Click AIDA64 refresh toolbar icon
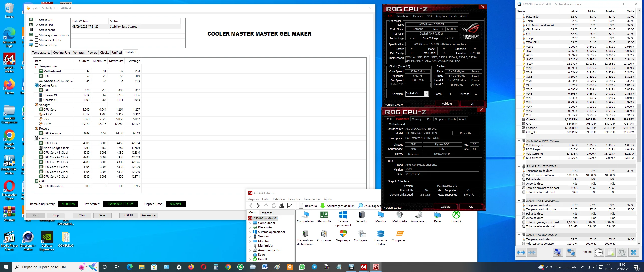This screenshot has height=272, width=644. click(274, 206)
